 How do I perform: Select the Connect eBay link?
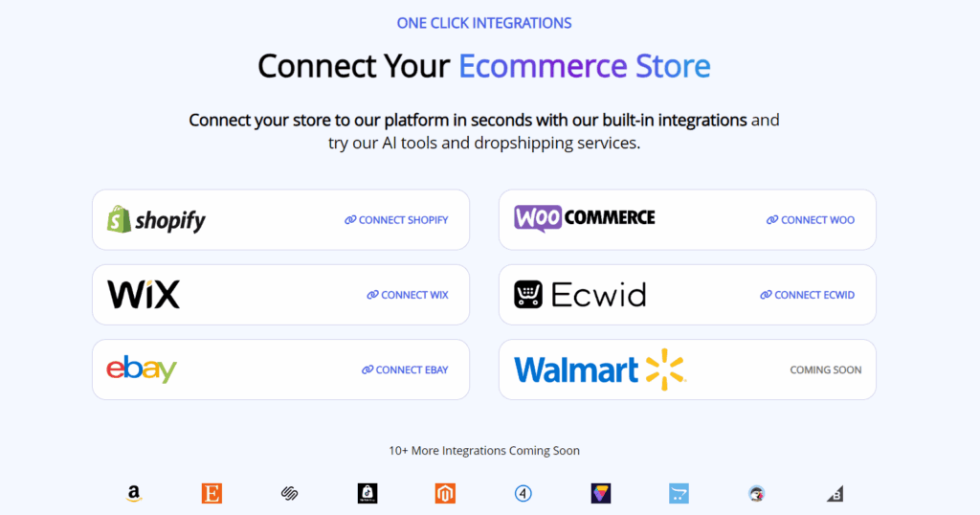pyautogui.click(x=405, y=369)
